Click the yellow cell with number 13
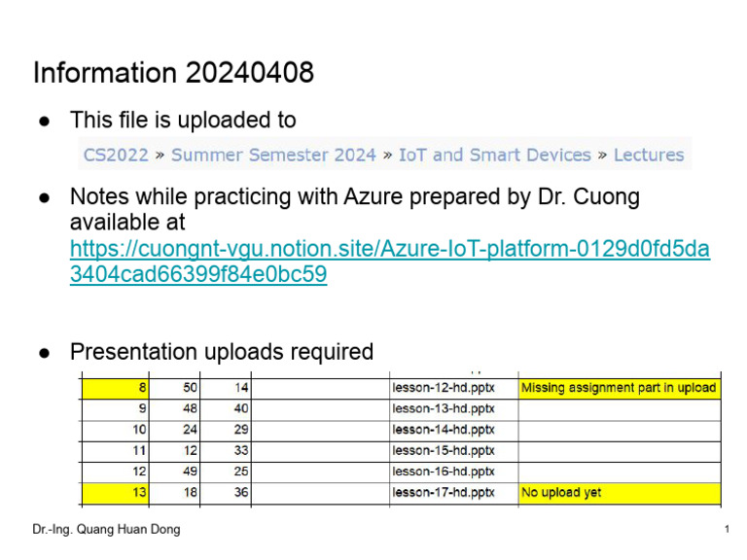Image resolution: width=747 pixels, height=560 pixels. tap(116, 493)
